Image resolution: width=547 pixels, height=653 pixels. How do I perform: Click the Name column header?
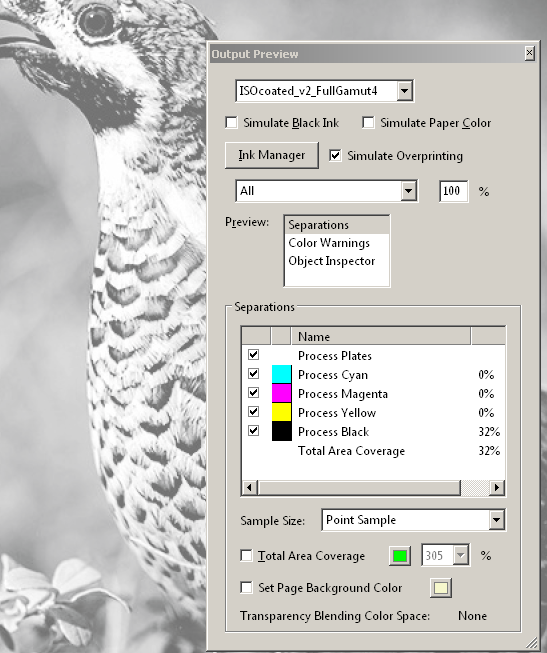coord(381,336)
